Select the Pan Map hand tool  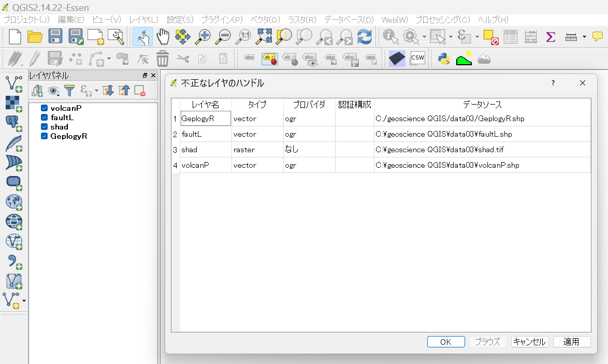pos(163,37)
